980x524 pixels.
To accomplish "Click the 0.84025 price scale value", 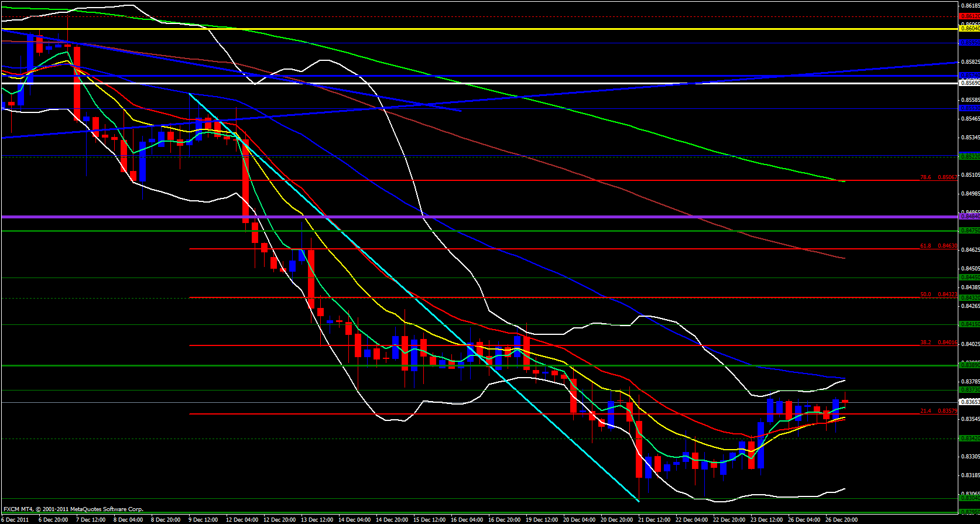I will pos(971,344).
